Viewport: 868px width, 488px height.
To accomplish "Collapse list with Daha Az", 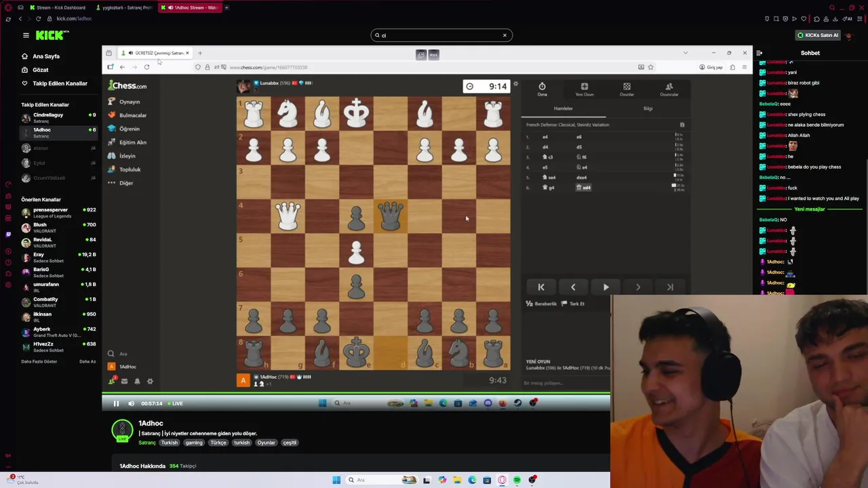I will (x=87, y=361).
